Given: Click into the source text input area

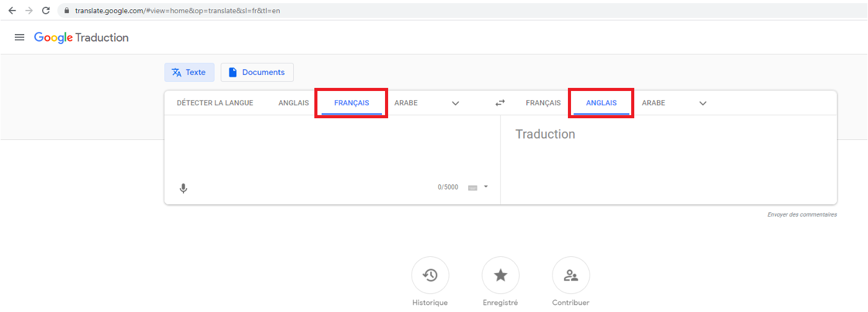Looking at the screenshot, I should tap(329, 149).
